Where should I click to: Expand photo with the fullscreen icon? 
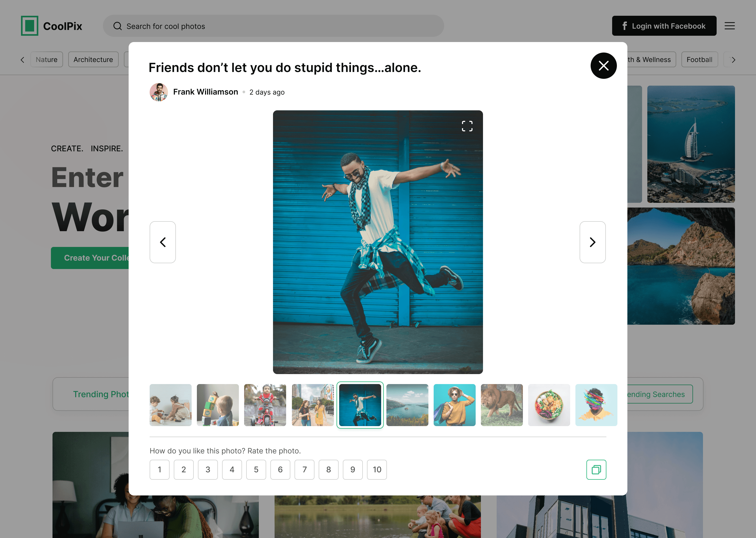coord(467,126)
